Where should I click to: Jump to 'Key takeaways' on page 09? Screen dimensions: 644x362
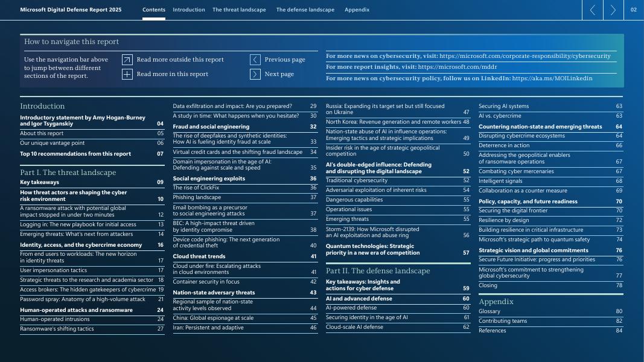(x=92, y=182)
